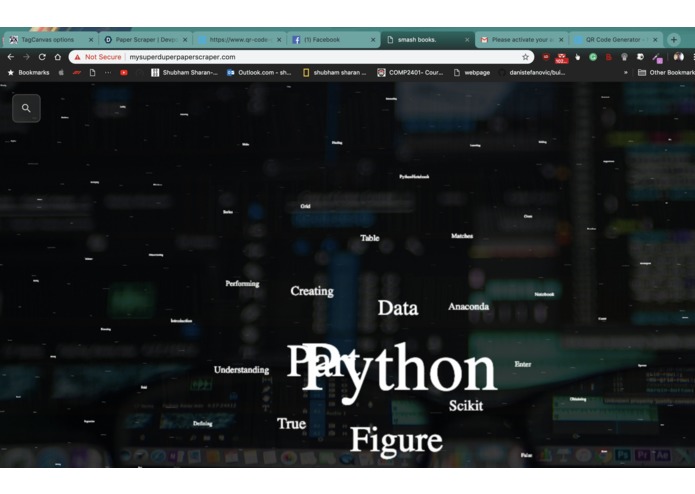The image size is (695, 494).
Task: Click the Not Secure warning indicator
Action: [98, 57]
